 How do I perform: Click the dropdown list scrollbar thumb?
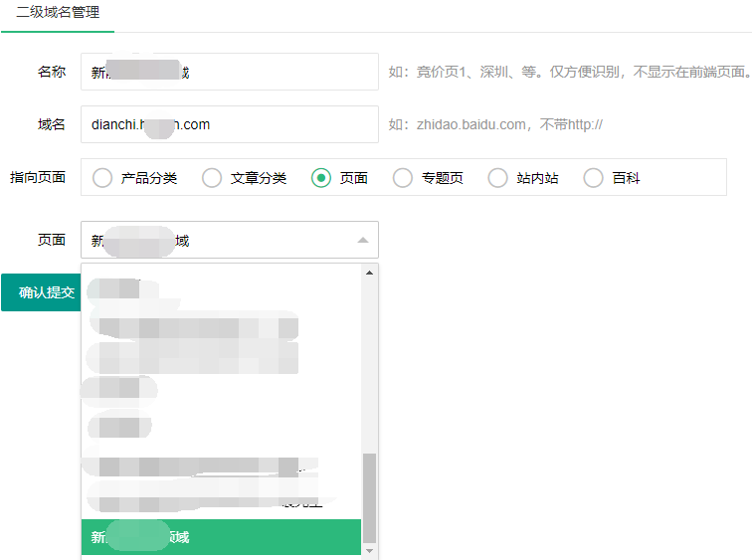pyautogui.click(x=370, y=497)
